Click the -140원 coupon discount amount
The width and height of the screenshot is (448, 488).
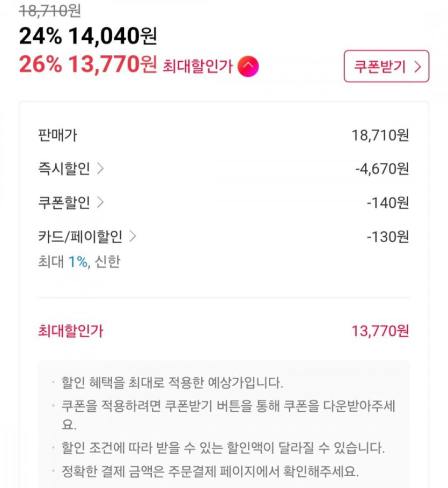tap(387, 202)
